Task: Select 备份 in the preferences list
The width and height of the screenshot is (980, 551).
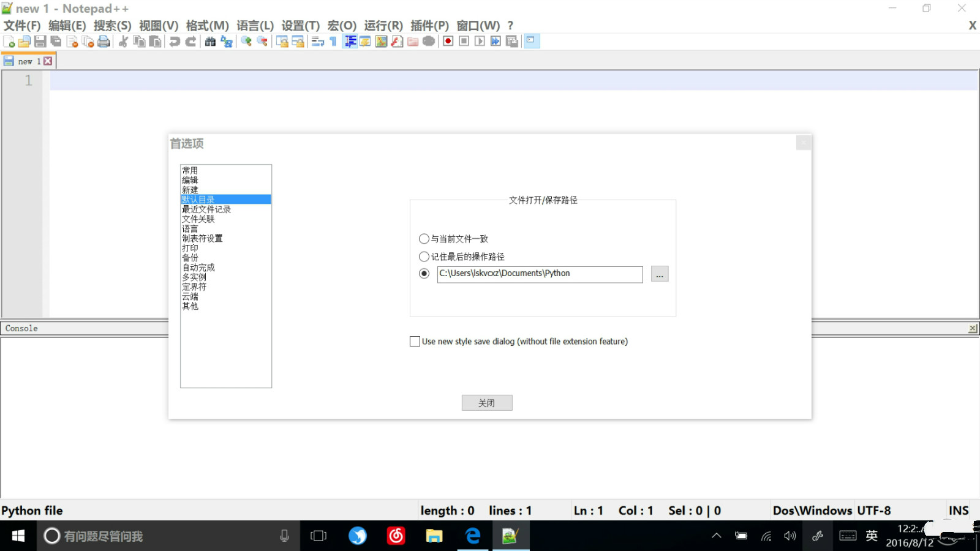Action: coord(225,258)
